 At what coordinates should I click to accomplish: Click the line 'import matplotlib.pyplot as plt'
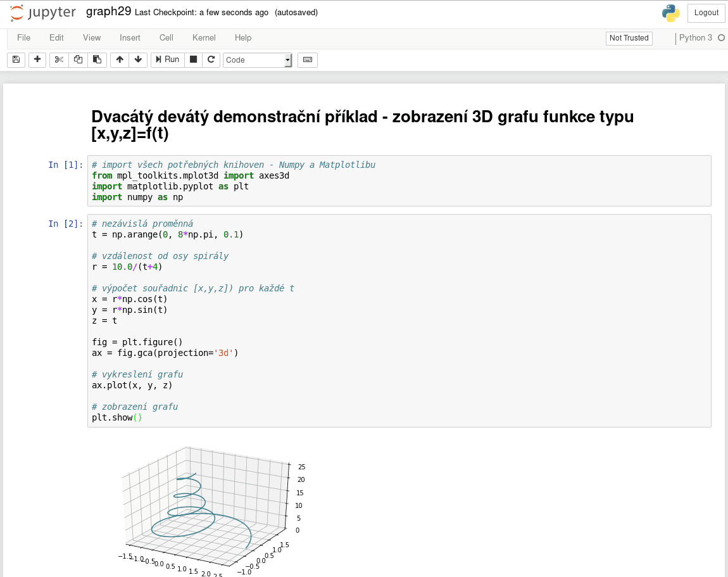170,187
